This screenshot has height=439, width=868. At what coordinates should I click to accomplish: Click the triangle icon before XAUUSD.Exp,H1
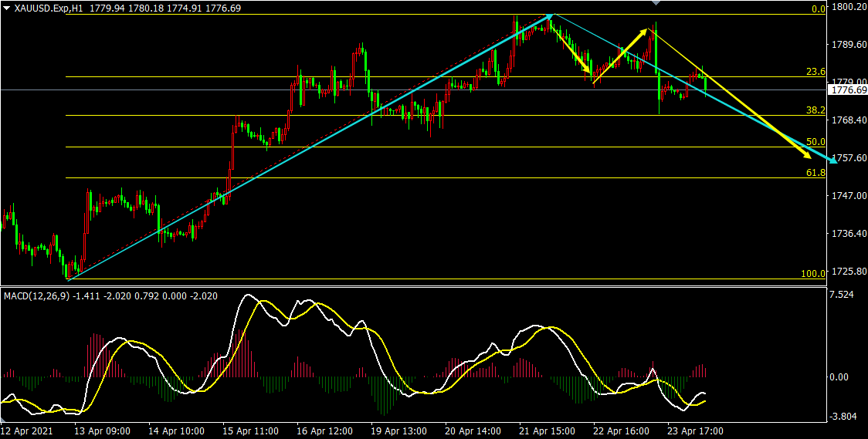point(6,7)
